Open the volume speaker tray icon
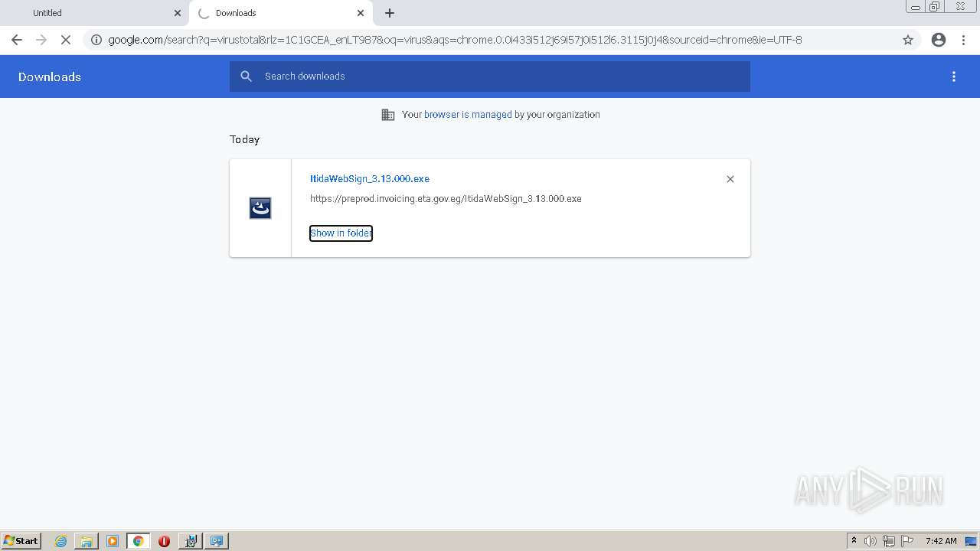The height and width of the screenshot is (551, 980). click(871, 541)
